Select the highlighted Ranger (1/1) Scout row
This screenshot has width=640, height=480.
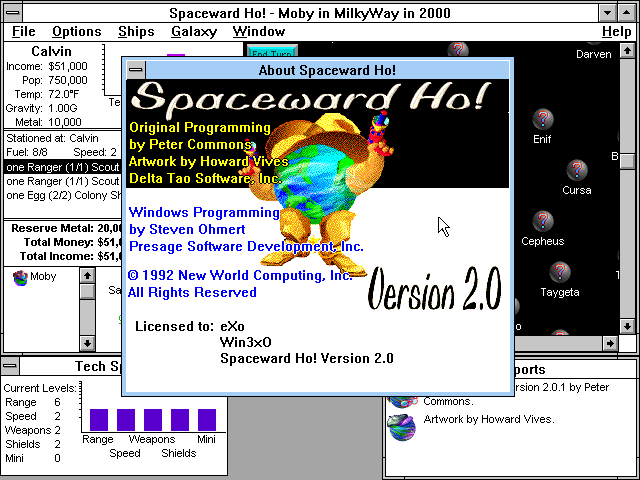[x=62, y=167]
